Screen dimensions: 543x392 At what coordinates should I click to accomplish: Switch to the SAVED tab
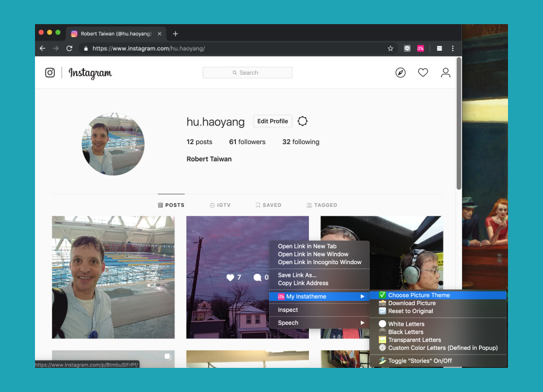(x=268, y=205)
